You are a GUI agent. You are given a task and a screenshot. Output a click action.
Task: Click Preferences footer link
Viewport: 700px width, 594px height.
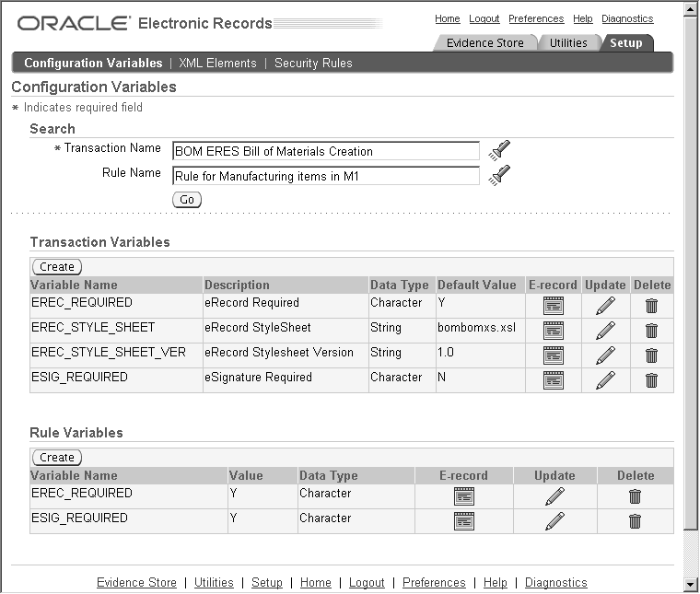[434, 582]
